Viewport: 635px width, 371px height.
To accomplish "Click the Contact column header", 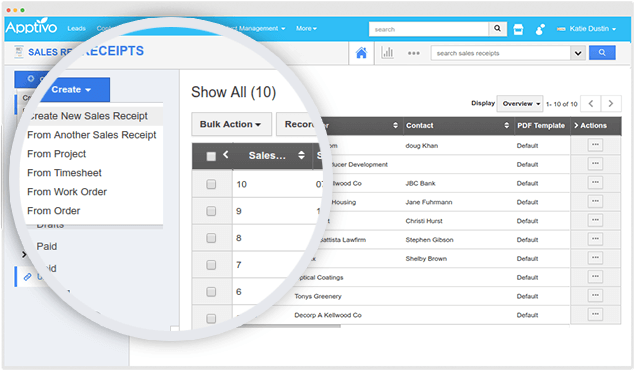I will [x=420, y=126].
